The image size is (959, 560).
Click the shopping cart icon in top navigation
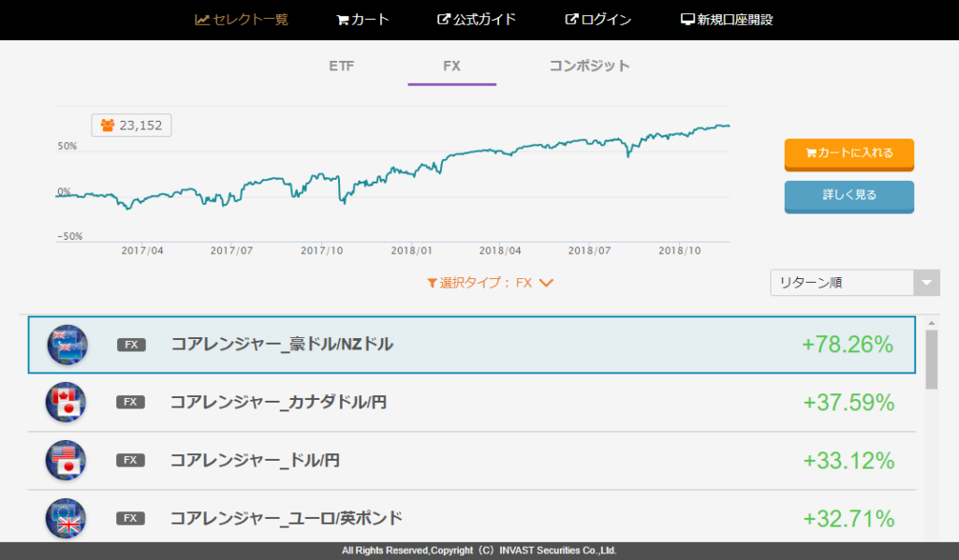[x=343, y=21]
